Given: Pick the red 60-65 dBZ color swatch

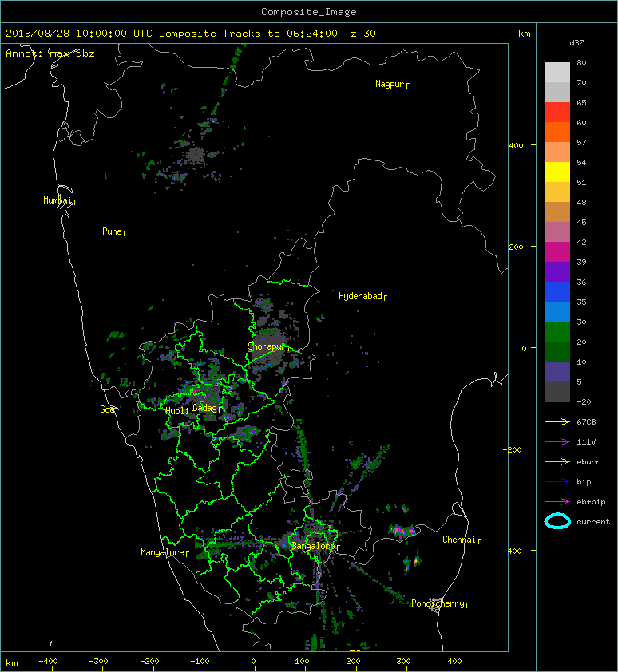Looking at the screenshot, I should click(557, 112).
